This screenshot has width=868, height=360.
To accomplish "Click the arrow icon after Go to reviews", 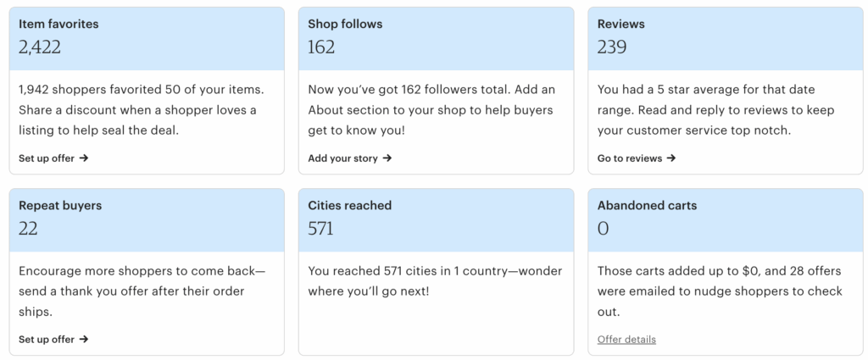I will [671, 158].
